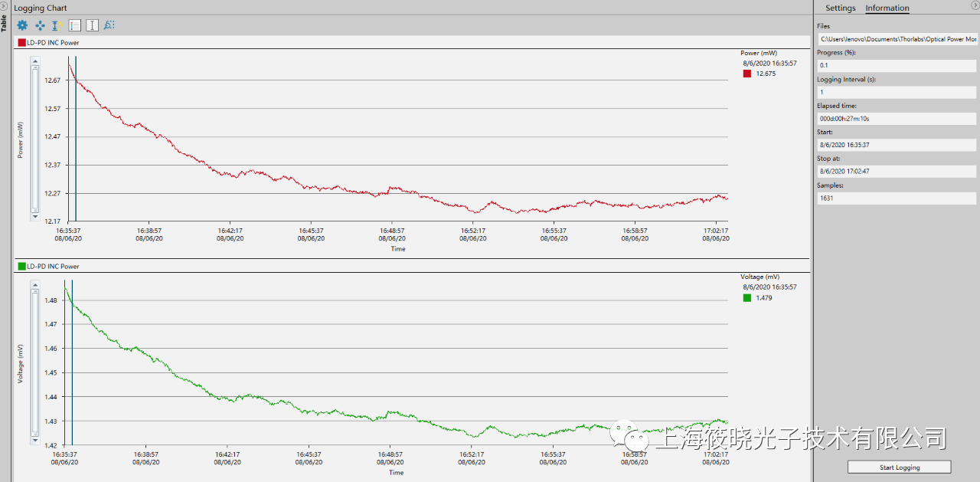Screen dimensions: 980x482
Task: Click the auto-scale Y axis icon
Action: coord(55,25)
